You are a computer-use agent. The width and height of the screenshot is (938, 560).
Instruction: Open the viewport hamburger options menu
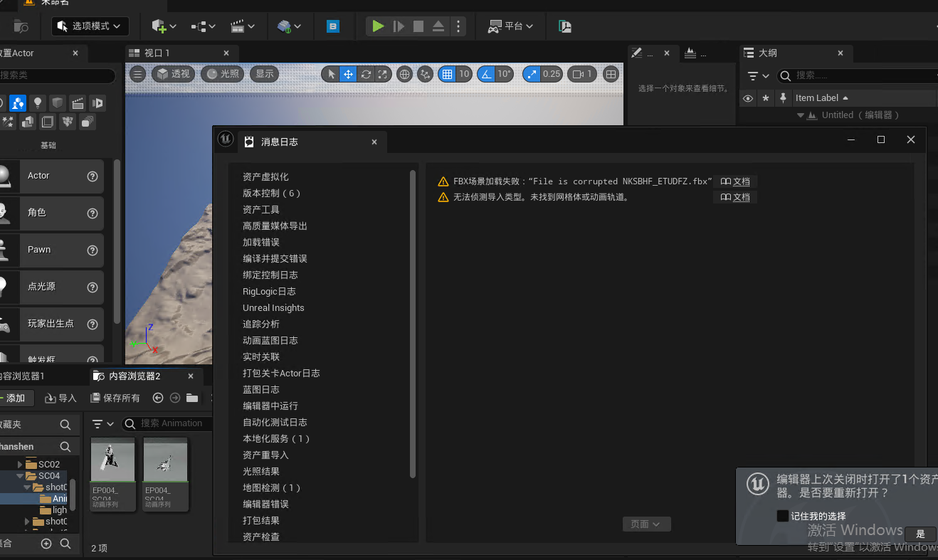(138, 74)
